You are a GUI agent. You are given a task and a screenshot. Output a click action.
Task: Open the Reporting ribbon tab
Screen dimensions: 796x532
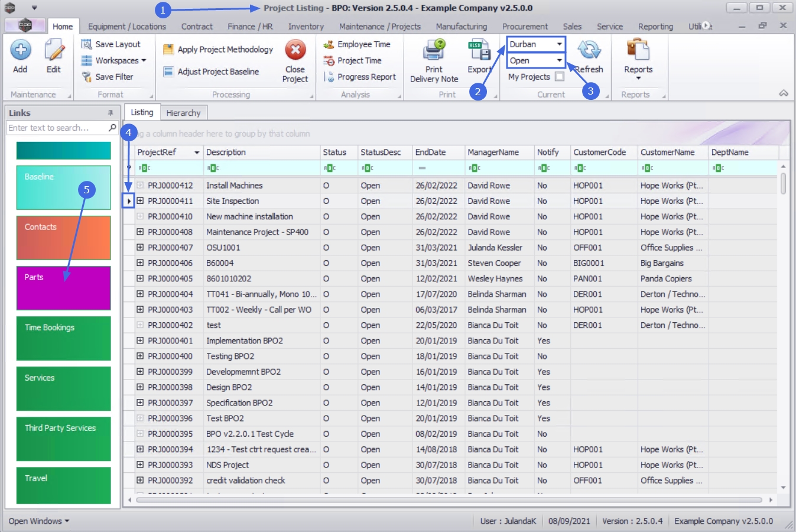(x=655, y=27)
